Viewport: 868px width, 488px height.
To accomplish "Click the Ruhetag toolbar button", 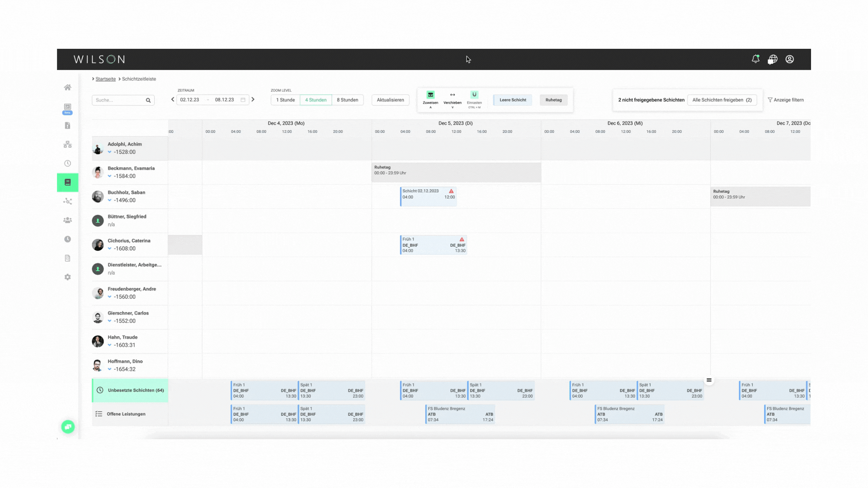I will [553, 100].
